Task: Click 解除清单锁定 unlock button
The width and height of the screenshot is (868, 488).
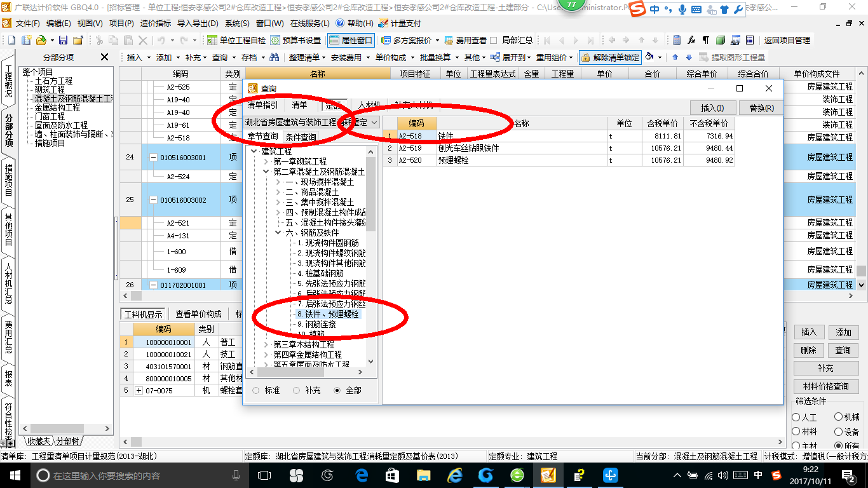Action: coord(610,57)
